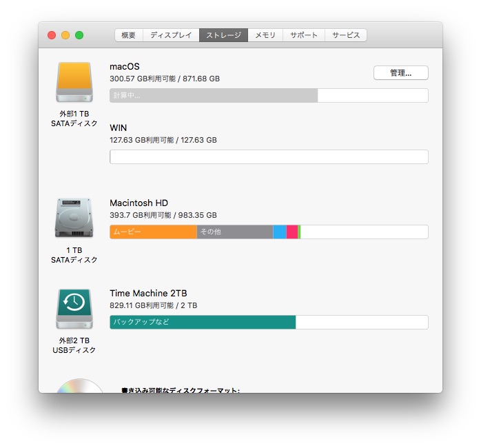Screen dimensions: 481x448
Task: Show the サービス tab
Action: (x=346, y=35)
